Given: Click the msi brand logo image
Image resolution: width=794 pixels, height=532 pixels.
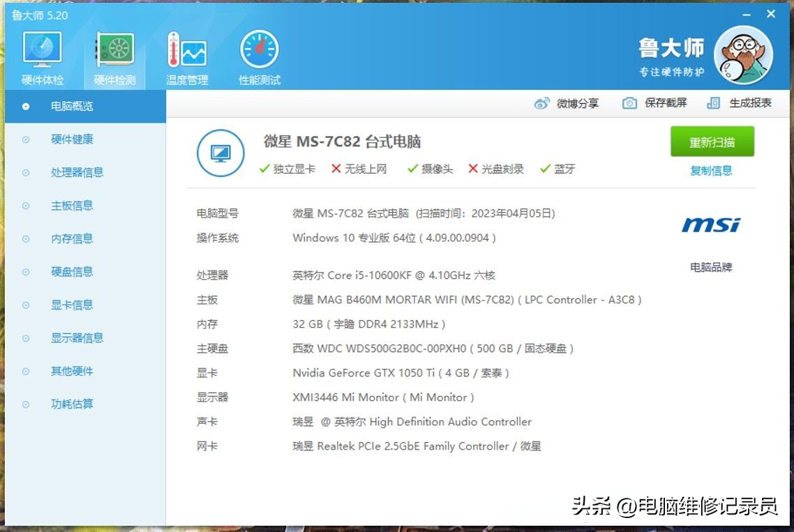Looking at the screenshot, I should (710, 225).
